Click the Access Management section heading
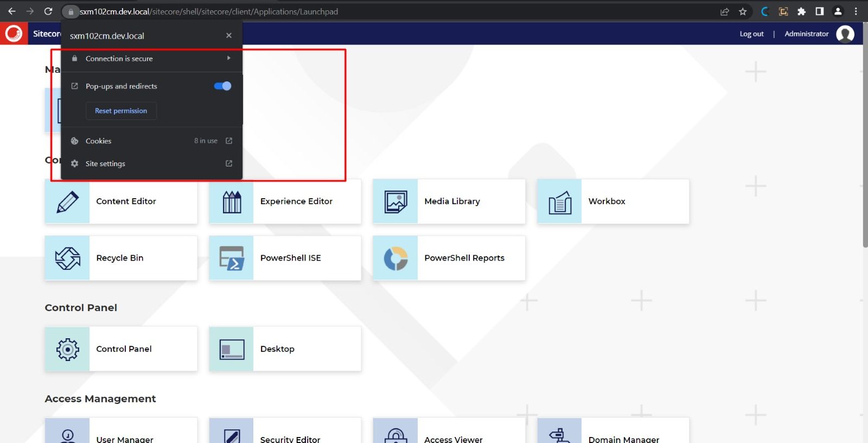 tap(100, 399)
